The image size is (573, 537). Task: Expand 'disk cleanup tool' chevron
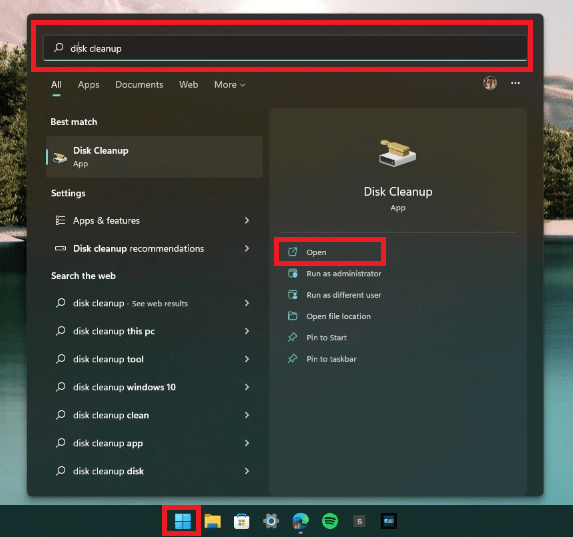[x=247, y=359]
